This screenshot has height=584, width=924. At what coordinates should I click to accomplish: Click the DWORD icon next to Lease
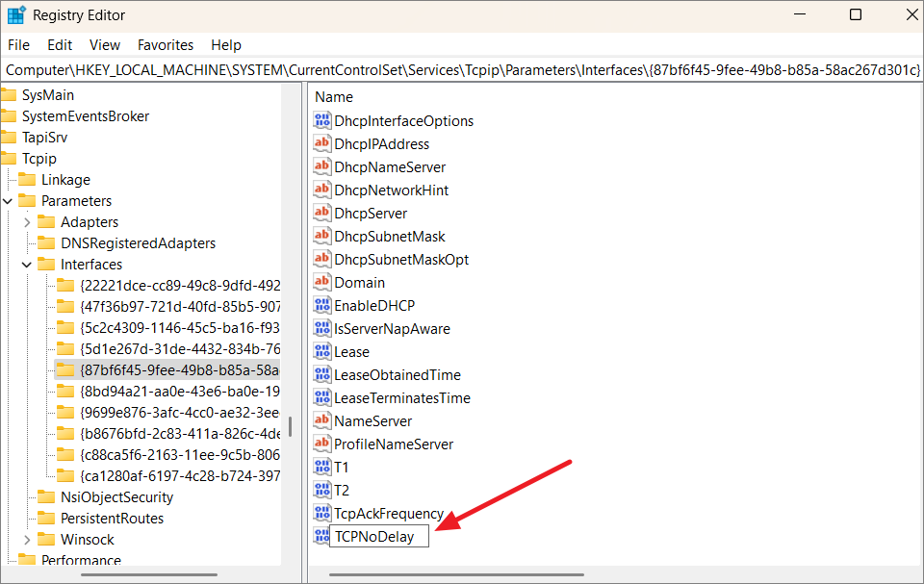[322, 351]
